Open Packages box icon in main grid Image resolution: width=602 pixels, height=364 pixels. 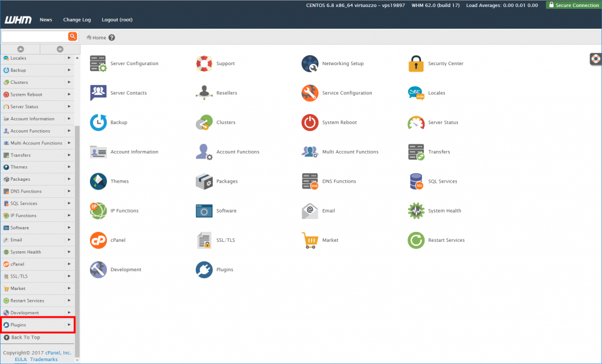point(204,181)
